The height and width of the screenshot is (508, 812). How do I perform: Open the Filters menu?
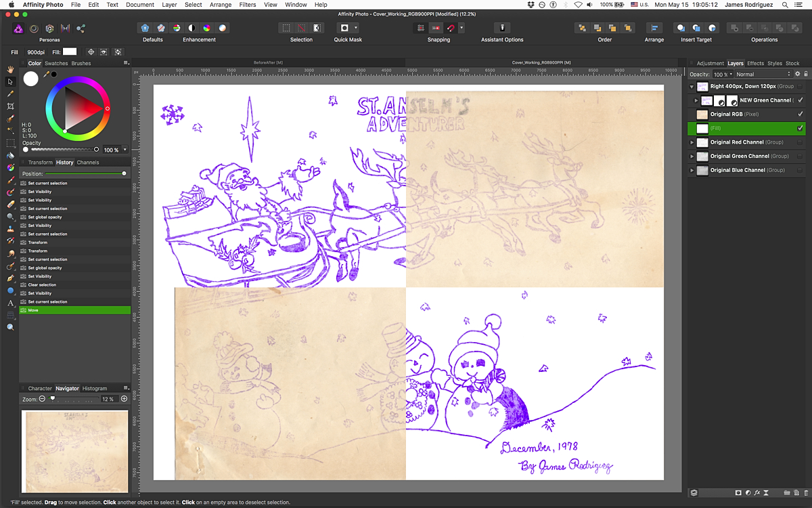(247, 5)
